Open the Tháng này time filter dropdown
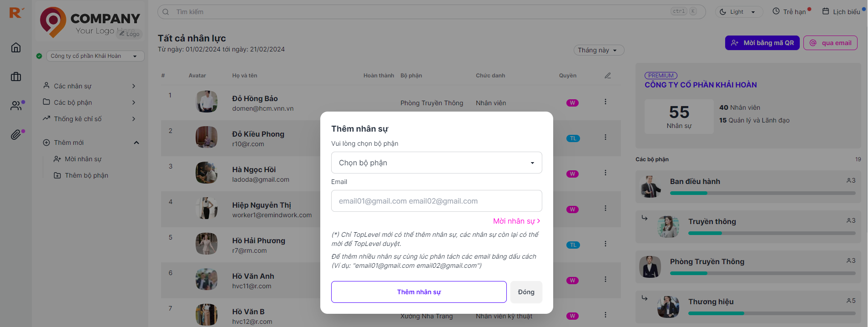Screen dimensions: 868x327 598,50
